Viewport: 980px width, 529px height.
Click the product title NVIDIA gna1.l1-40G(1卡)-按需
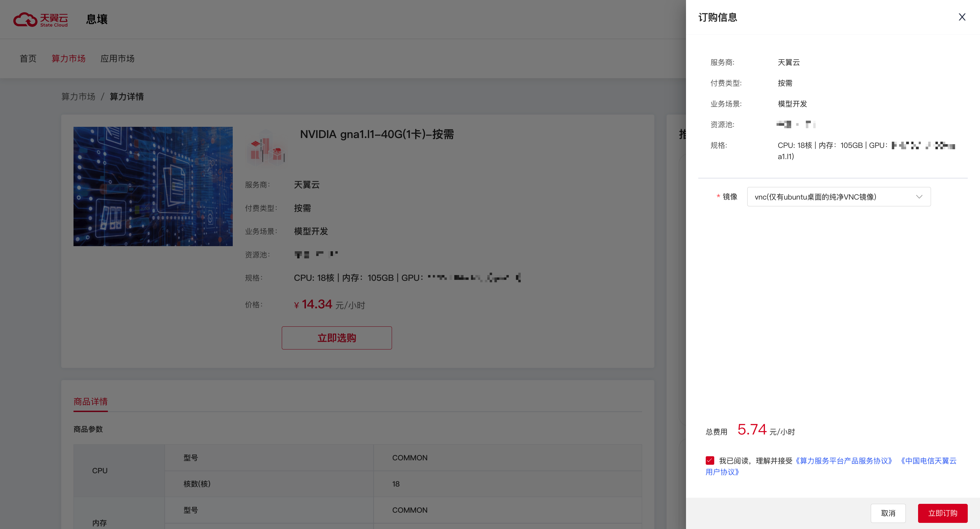pyautogui.click(x=377, y=134)
